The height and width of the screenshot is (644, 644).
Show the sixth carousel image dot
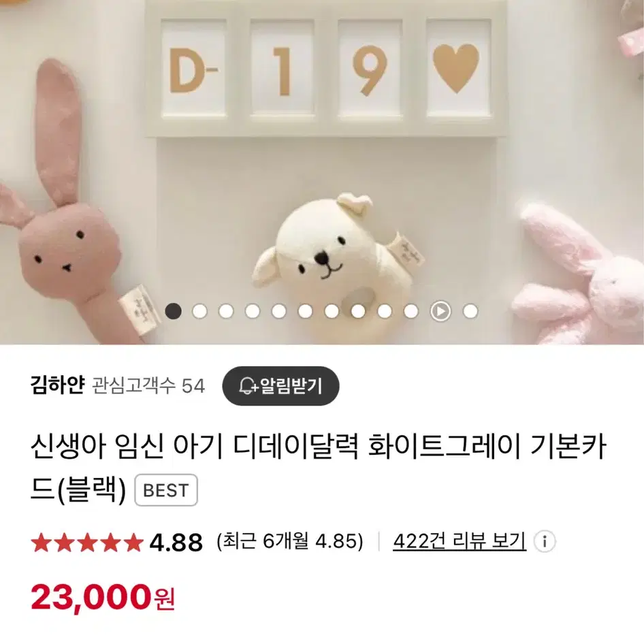[305, 311]
